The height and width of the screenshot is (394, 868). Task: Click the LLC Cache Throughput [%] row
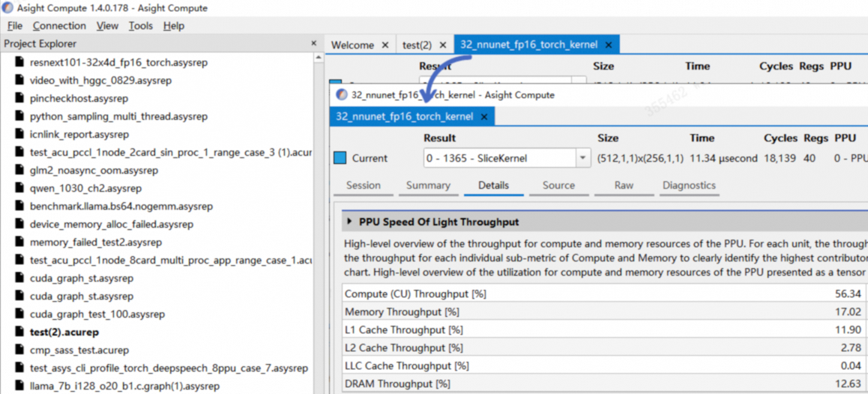pyautogui.click(x=604, y=366)
